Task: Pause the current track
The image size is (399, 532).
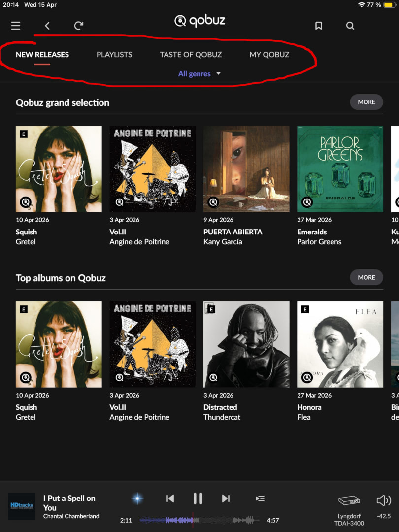Action: tap(198, 499)
